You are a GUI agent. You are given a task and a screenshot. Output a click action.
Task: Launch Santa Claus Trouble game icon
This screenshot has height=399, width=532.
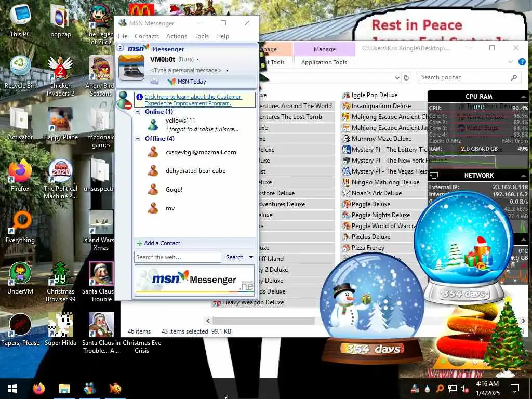(x=101, y=282)
